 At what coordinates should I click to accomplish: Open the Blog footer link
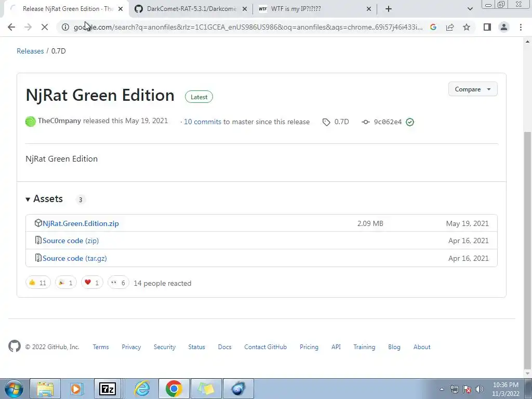coord(394,347)
